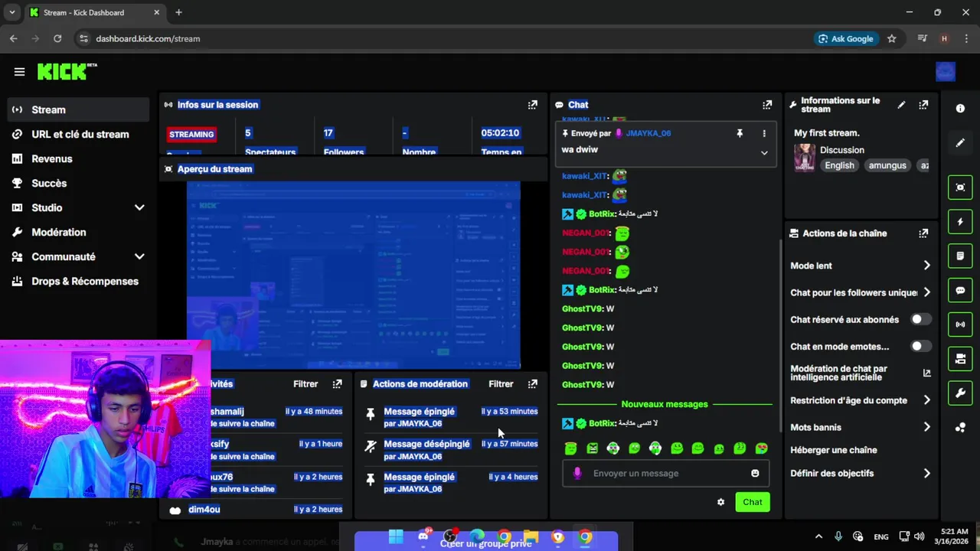Toggle Chat en mode emotes switch
980x551 pixels.
[921, 346]
